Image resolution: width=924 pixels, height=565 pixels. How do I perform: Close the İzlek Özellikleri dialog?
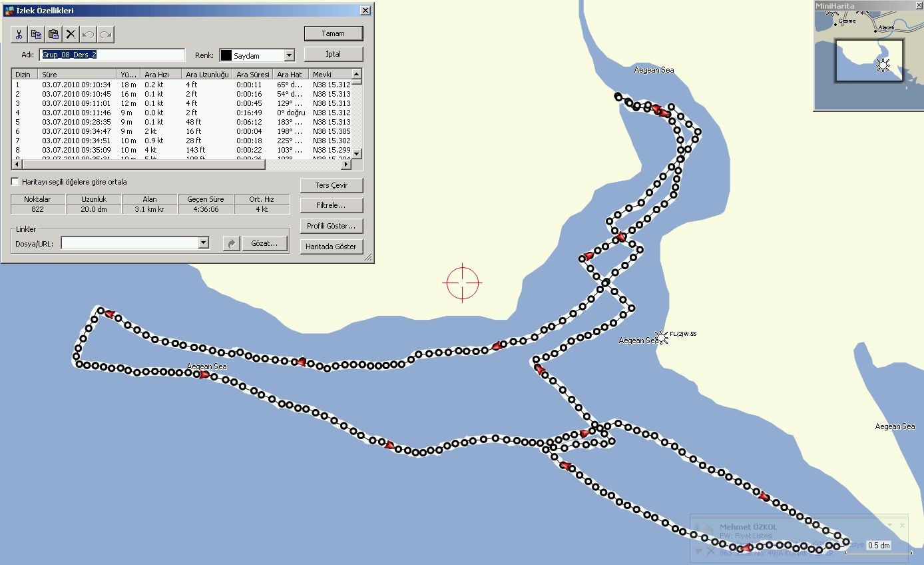pos(365,11)
